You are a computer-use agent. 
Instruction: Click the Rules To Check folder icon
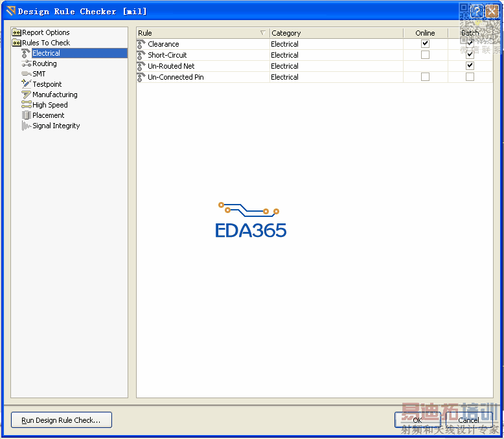pos(16,43)
